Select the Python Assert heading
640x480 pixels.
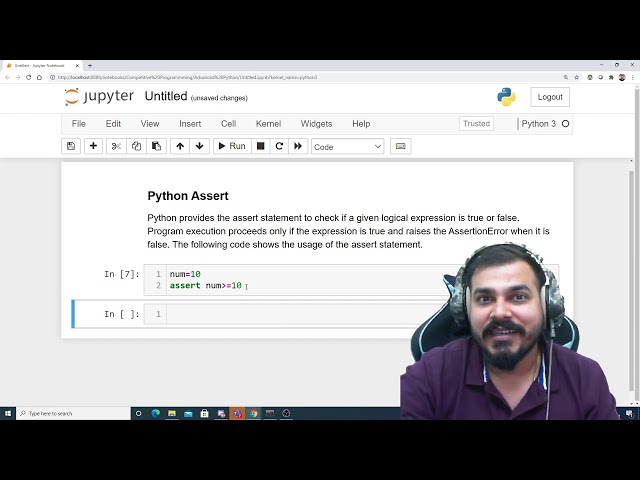pyautogui.click(x=188, y=196)
